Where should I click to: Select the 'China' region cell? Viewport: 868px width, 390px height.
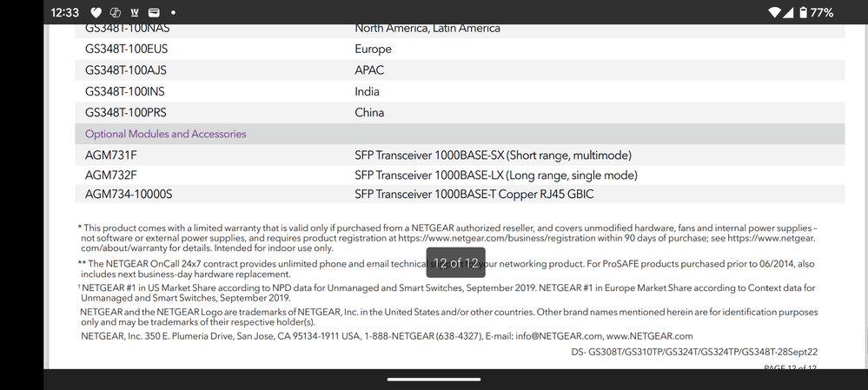(x=369, y=112)
